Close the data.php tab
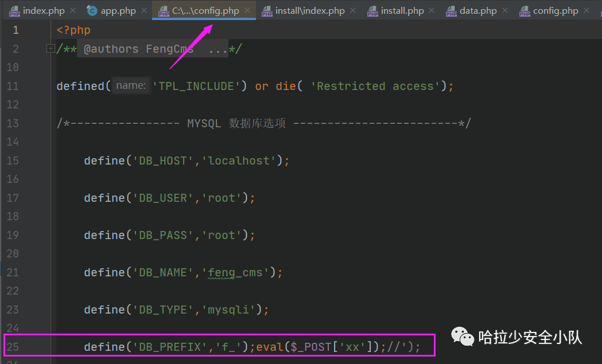Screen dimensions: 602x364 [x=505, y=11]
